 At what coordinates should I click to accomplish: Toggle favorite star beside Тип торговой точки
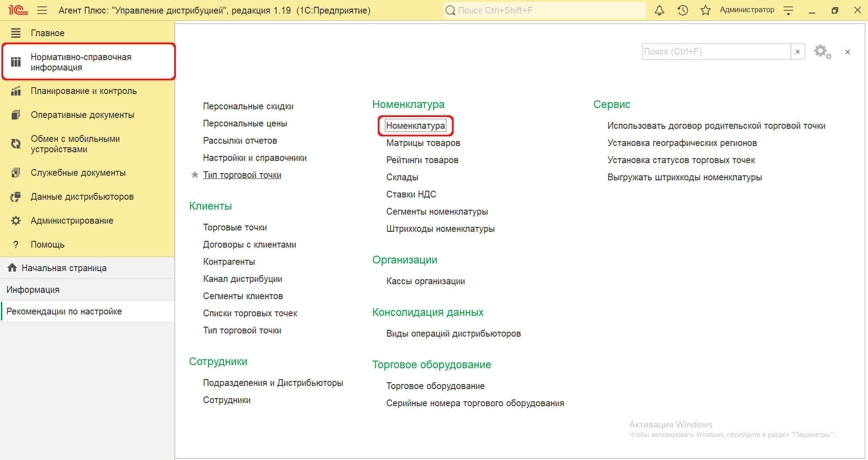pyautogui.click(x=195, y=174)
